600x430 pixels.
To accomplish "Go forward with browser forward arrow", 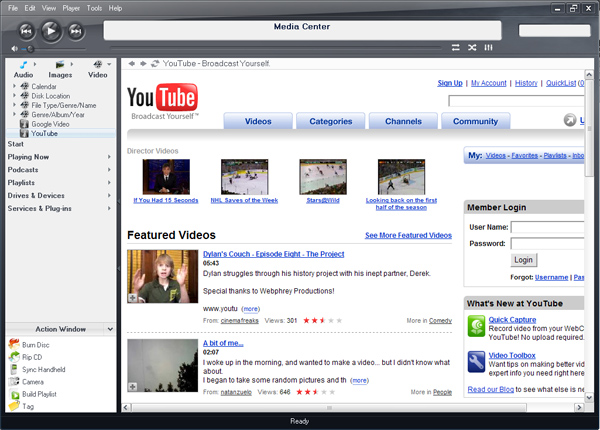I will (x=143, y=64).
